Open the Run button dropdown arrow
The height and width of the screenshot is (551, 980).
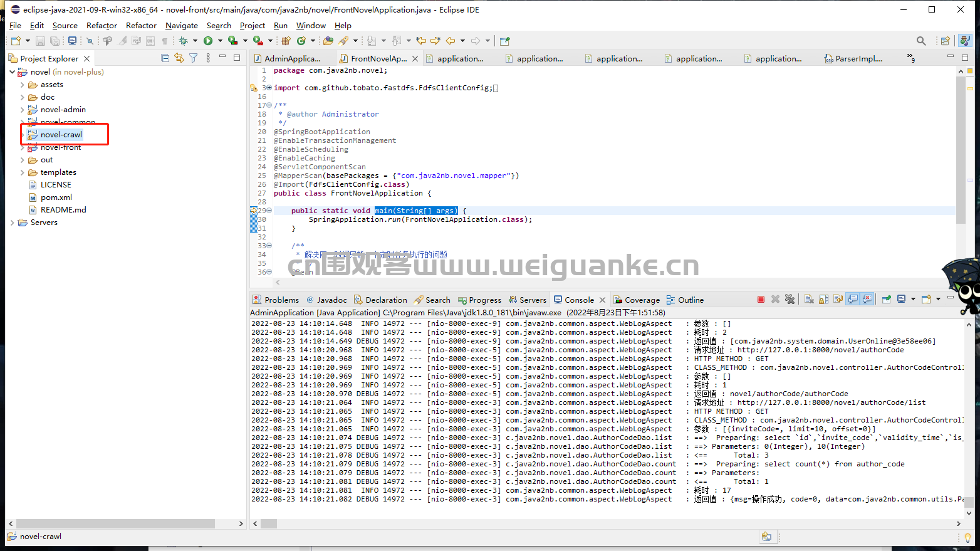pyautogui.click(x=219, y=41)
